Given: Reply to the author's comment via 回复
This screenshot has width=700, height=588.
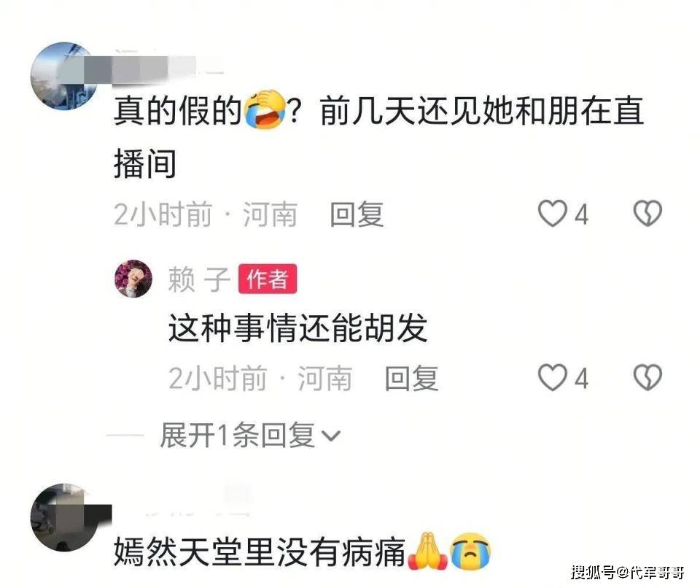Looking at the screenshot, I should click(x=411, y=379).
